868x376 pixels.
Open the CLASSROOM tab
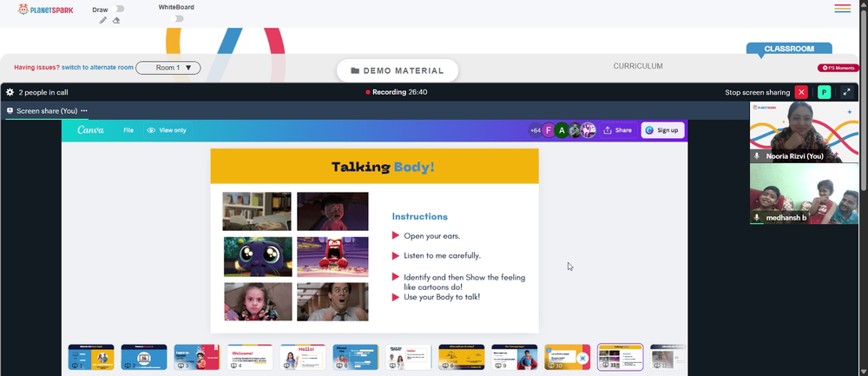[x=789, y=49]
